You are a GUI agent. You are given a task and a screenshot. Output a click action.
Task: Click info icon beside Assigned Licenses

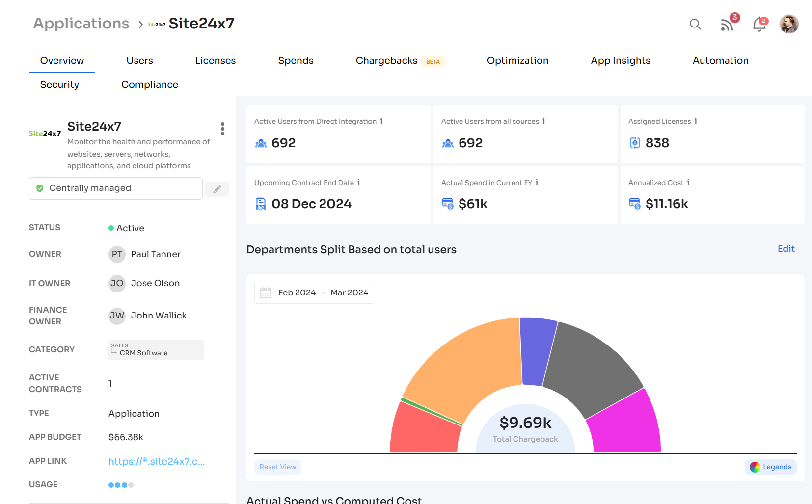coord(696,121)
